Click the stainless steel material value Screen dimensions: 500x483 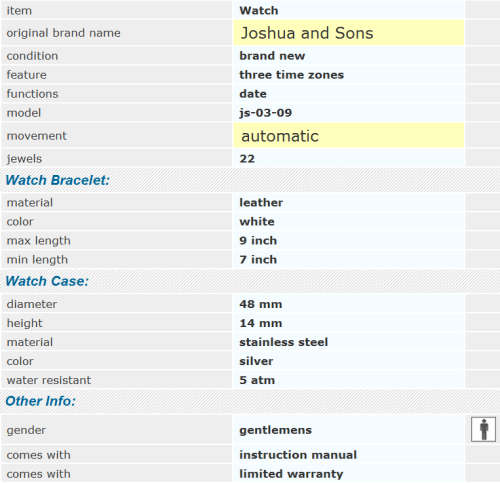(284, 342)
